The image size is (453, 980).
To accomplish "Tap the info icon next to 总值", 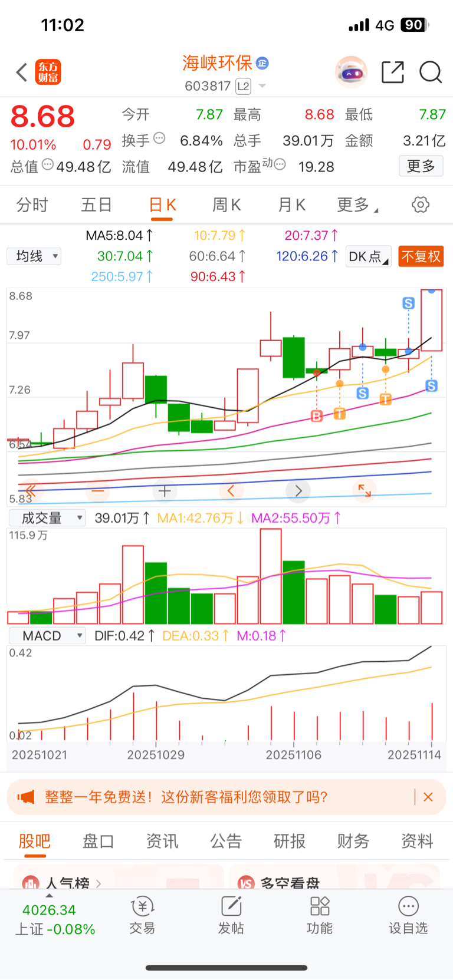I will point(48,164).
